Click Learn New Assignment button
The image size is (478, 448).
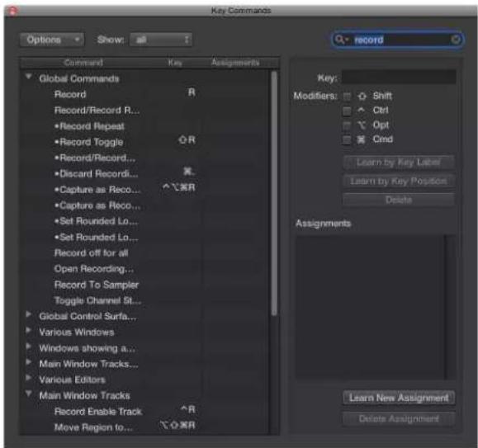coord(399,398)
